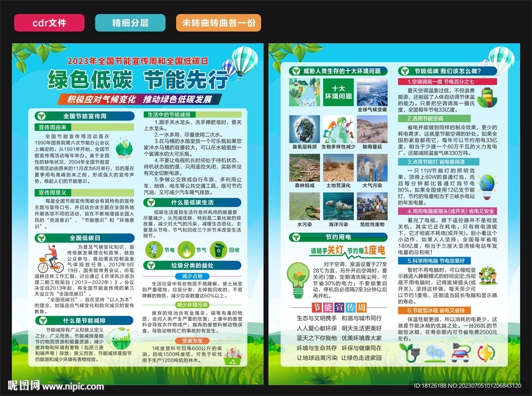Viewport: 532px width, 396px height.
Task: Click the '绿色低碳 节能先行' main title
Action: click(x=137, y=80)
